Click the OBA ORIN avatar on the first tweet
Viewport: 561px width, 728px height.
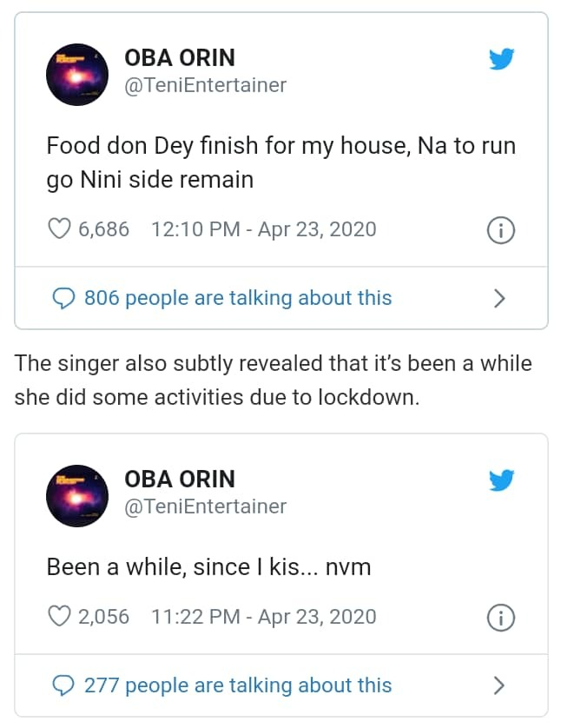[77, 74]
